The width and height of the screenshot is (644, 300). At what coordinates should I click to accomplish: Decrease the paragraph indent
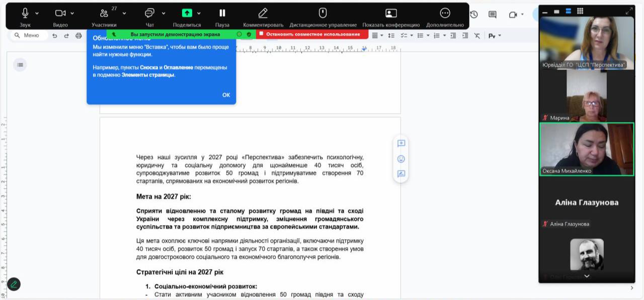tap(453, 36)
